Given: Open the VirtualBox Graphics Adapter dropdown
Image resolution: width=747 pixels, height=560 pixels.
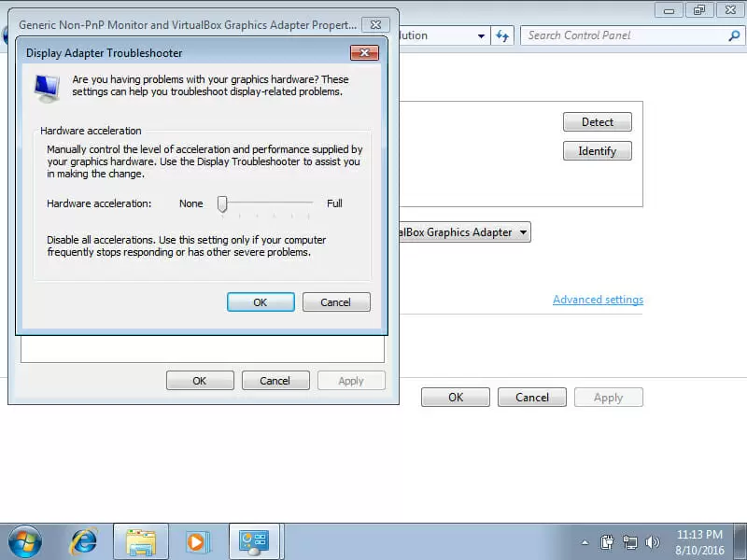Looking at the screenshot, I should (523, 232).
